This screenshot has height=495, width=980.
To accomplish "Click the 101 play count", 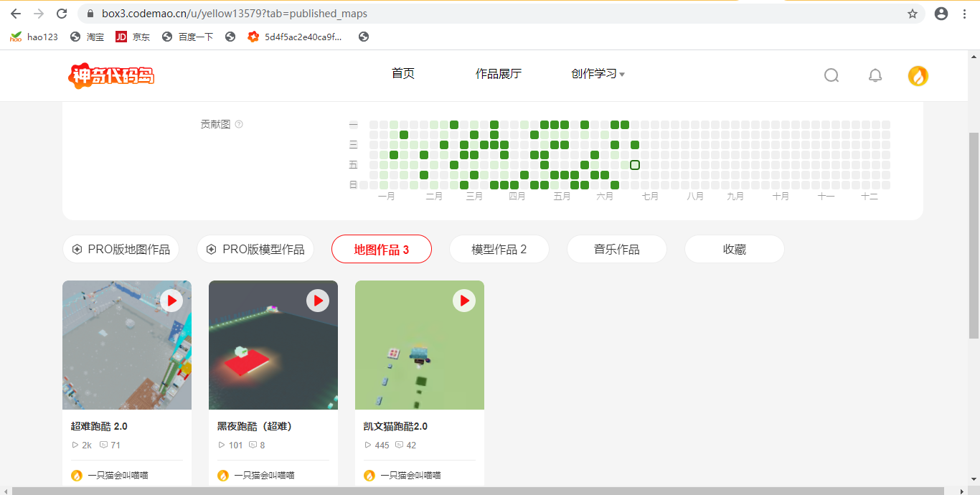I will pyautogui.click(x=230, y=445).
